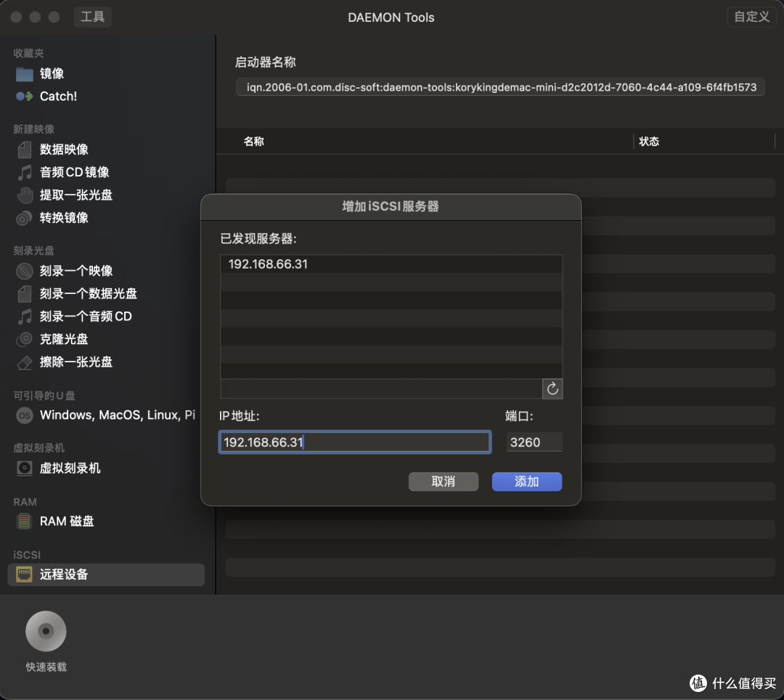The image size is (784, 700).
Task: Click the 刻录一个映像 disc icon
Action: 24,271
